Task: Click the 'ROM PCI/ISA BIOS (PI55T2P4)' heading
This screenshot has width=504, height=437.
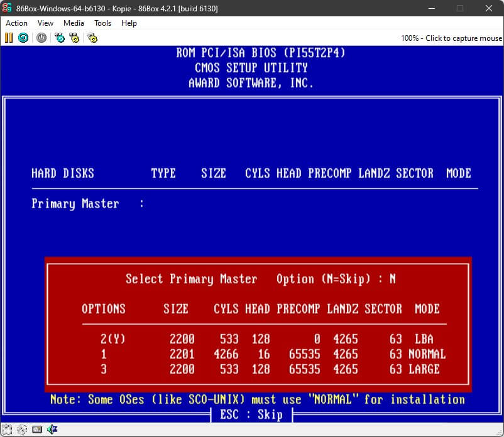Action: click(x=261, y=53)
